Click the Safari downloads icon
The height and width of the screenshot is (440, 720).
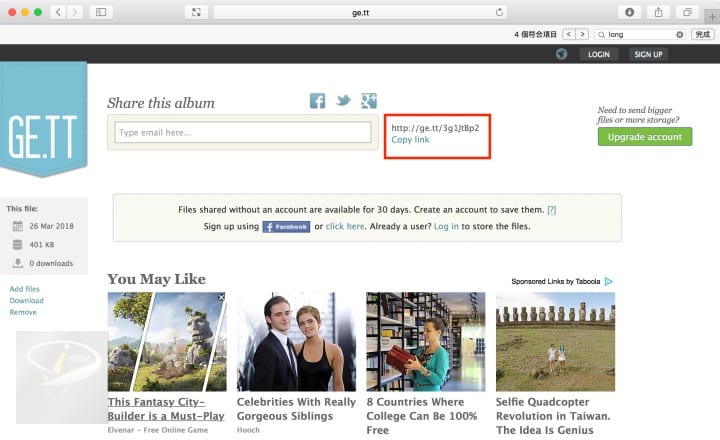pos(630,12)
